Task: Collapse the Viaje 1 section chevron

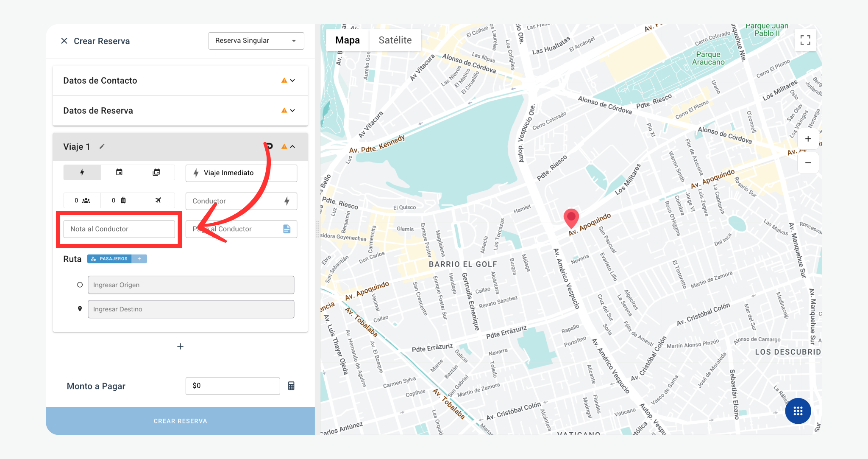Action: click(x=292, y=147)
